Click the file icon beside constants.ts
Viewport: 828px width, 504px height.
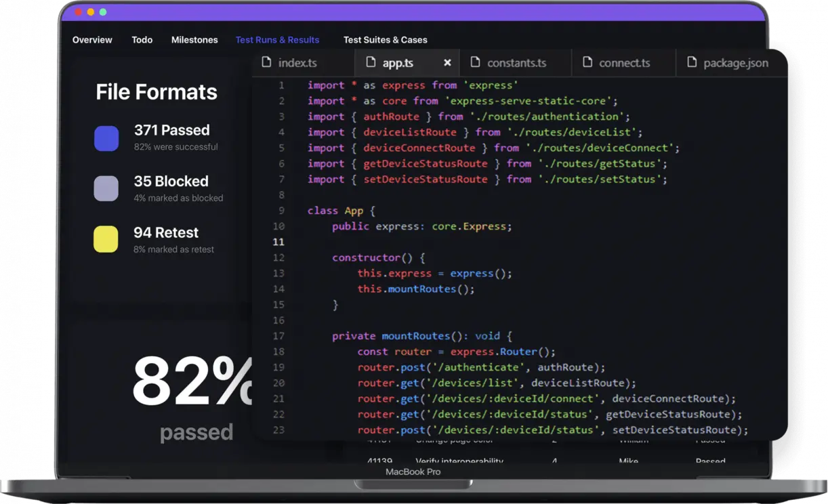pyautogui.click(x=475, y=62)
